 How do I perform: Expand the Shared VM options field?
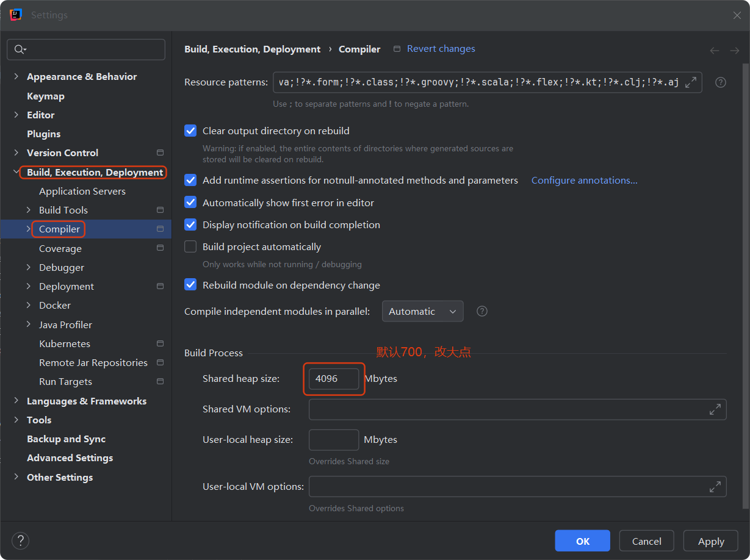coord(715,409)
